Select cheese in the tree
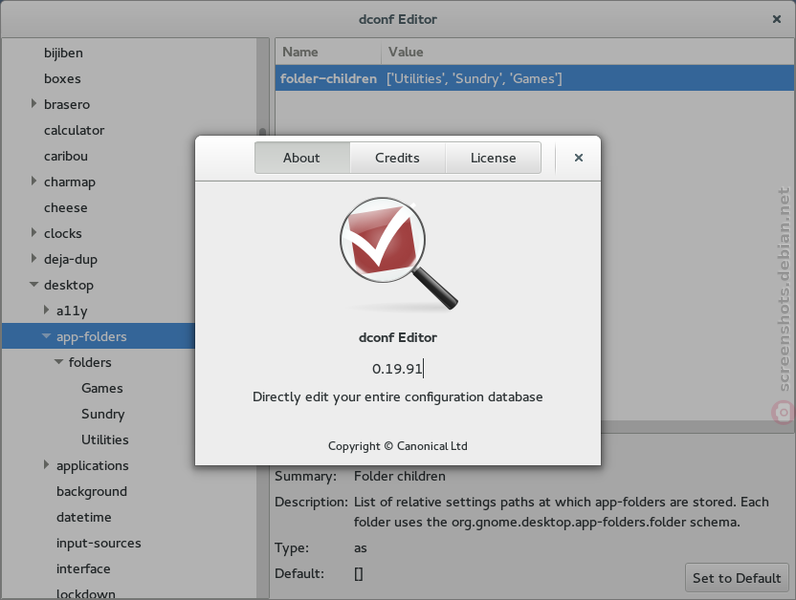The image size is (796, 600). coord(65,208)
